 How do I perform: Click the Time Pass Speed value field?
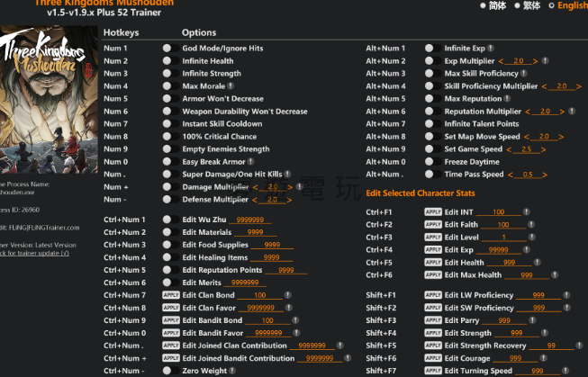529,175
